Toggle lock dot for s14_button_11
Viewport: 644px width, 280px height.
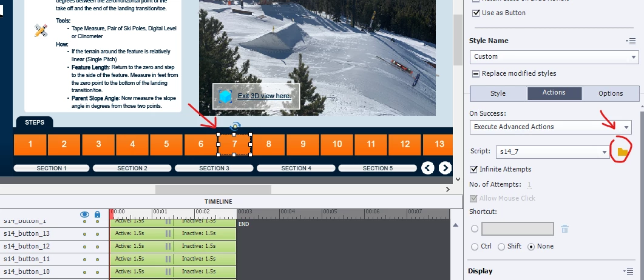[x=97, y=259]
